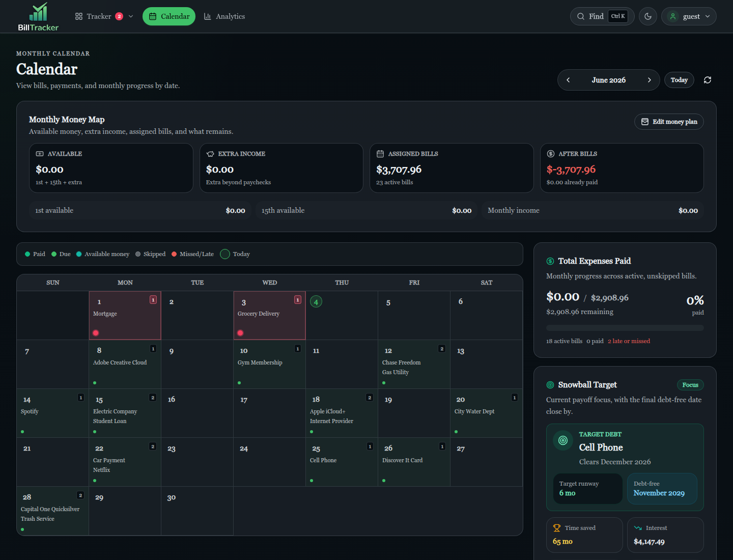This screenshot has height=560, width=733.
Task: Click the refresh calendar icon
Action: point(708,80)
